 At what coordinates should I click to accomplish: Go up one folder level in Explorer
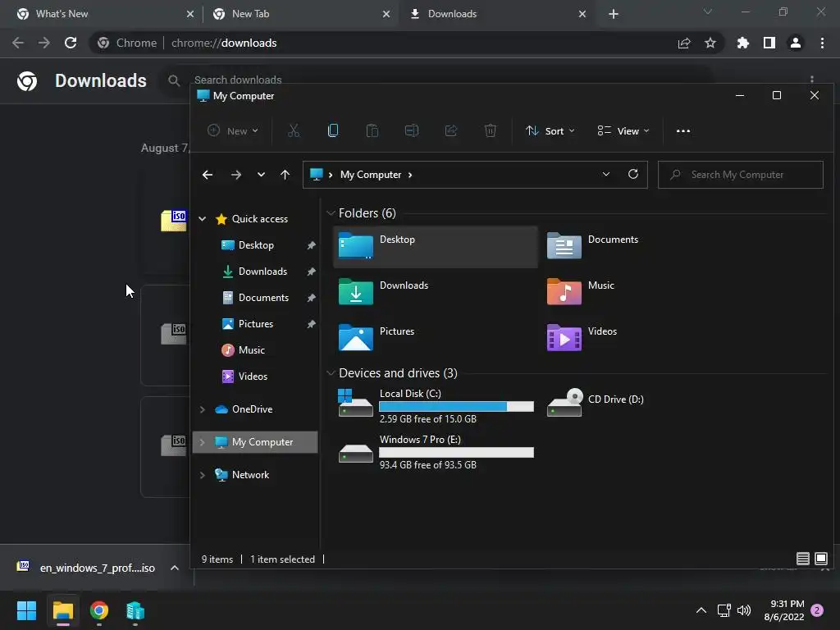[285, 175]
